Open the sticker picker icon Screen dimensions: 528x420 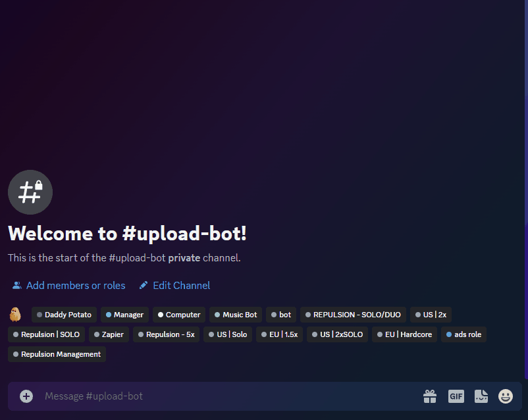coord(481,396)
